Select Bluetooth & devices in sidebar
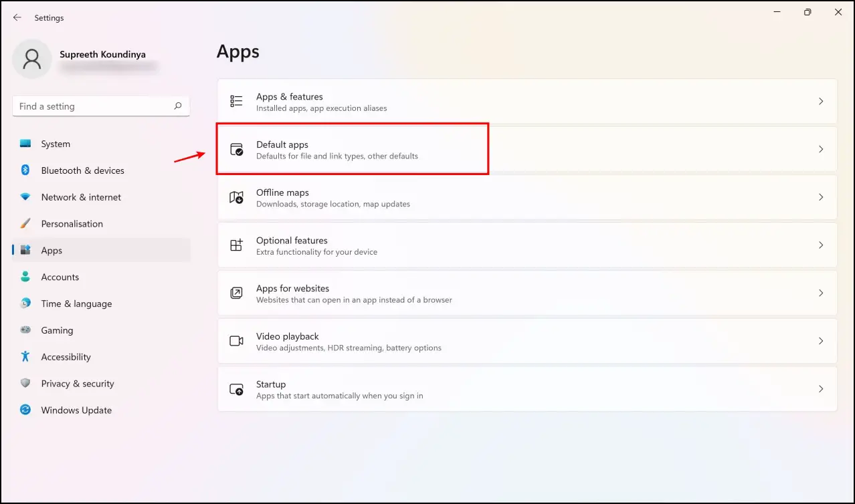This screenshot has width=855, height=504. pyautogui.click(x=101, y=170)
